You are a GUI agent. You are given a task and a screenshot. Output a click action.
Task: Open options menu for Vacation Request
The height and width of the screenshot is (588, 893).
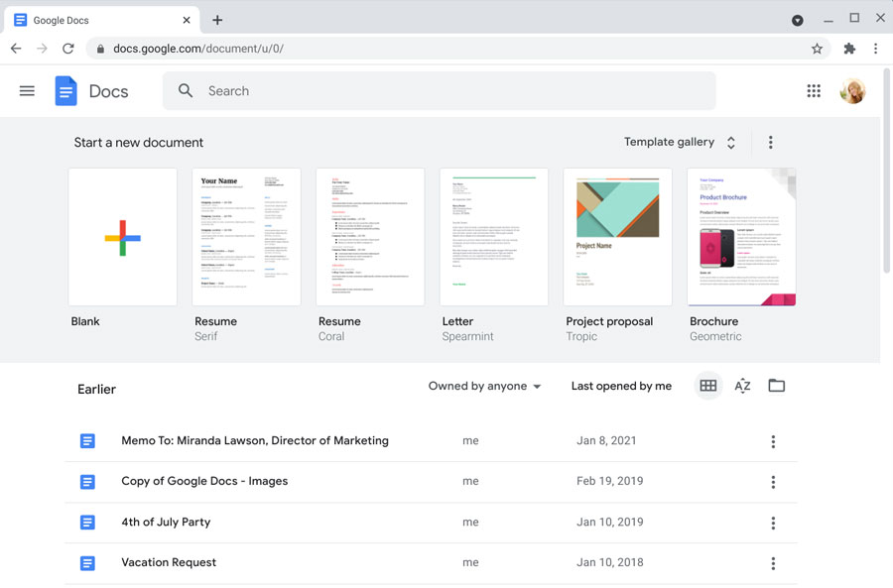(x=773, y=562)
